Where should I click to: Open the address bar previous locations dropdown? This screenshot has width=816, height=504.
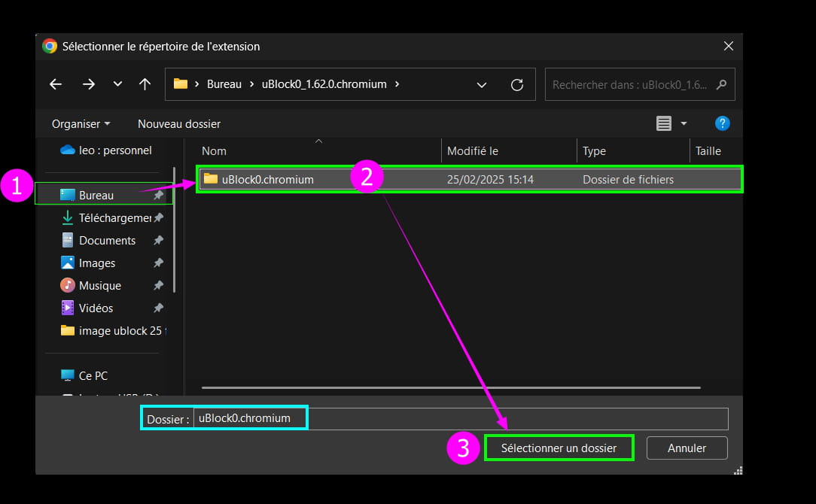pos(482,85)
